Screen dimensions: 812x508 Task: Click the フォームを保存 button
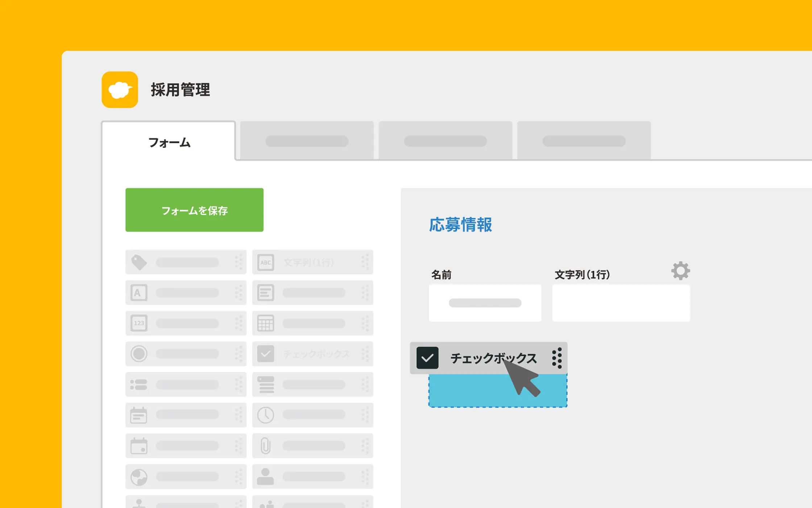coord(194,210)
